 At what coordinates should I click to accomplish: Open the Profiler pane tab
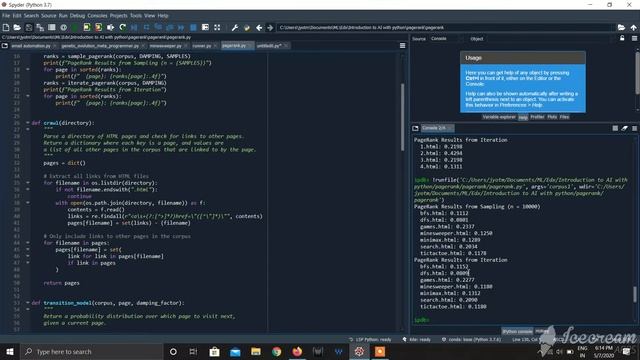[537, 117]
